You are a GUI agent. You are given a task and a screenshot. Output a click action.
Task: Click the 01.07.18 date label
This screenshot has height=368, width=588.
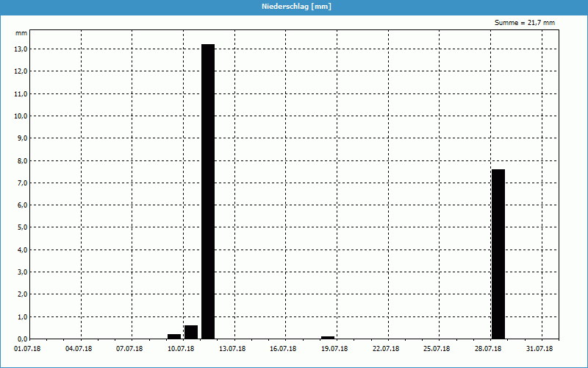point(27,349)
